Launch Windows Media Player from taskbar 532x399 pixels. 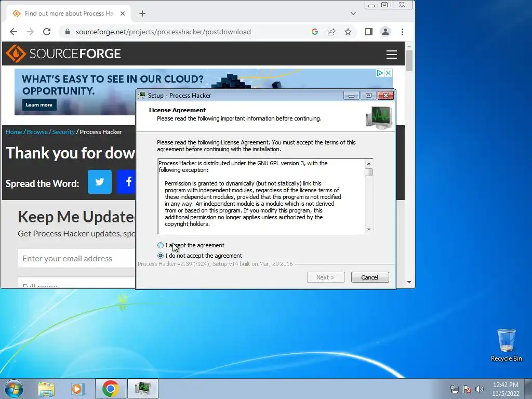[x=77, y=389]
